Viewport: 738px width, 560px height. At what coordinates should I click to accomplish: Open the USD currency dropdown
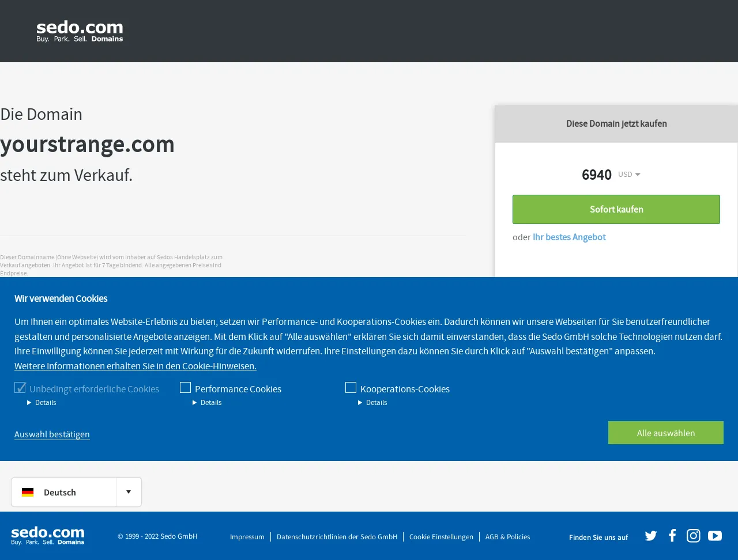click(629, 175)
